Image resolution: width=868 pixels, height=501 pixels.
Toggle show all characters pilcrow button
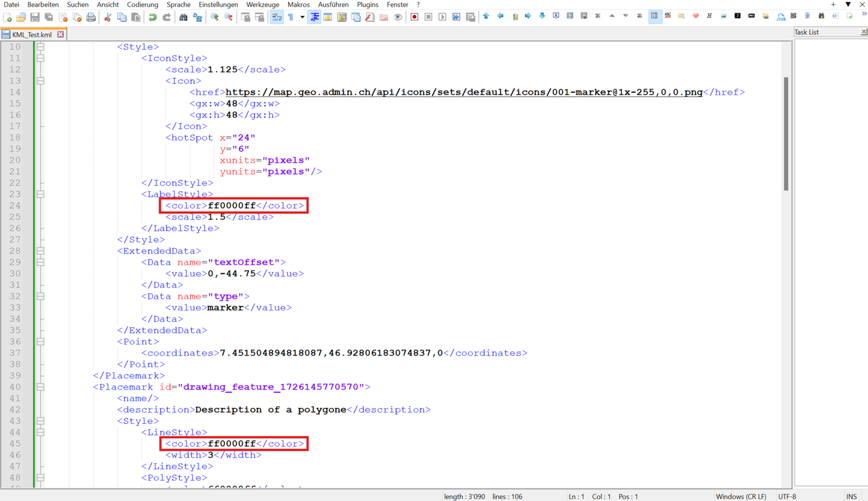(x=290, y=17)
